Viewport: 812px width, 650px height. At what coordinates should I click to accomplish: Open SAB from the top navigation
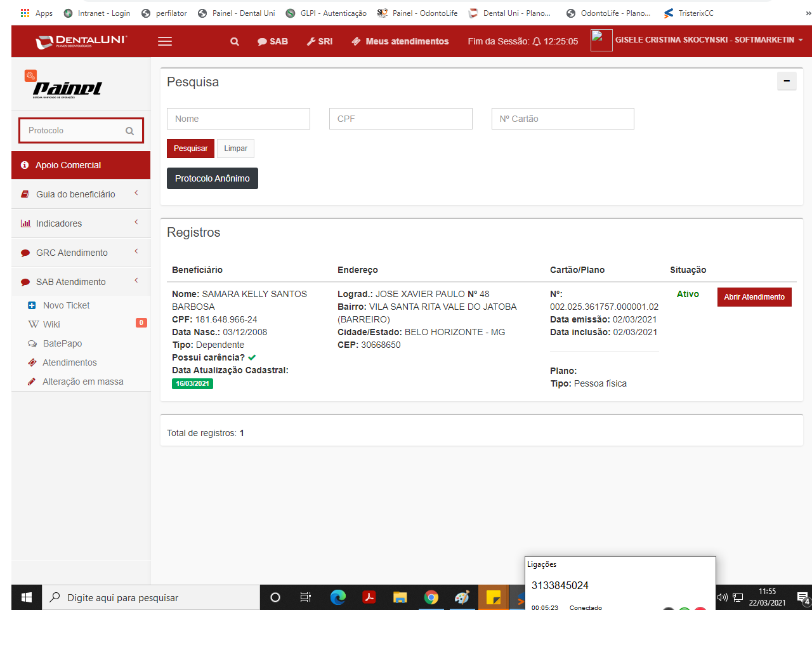click(x=273, y=41)
